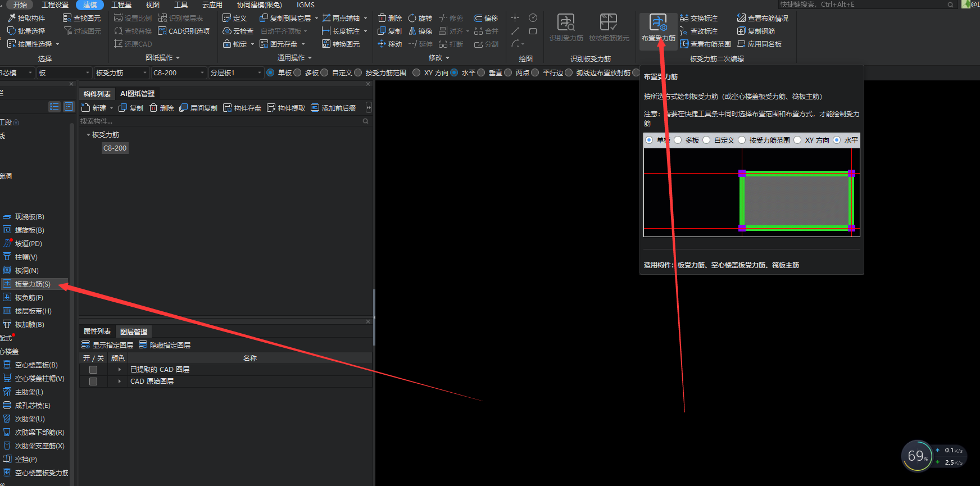
Task: Click 查看布筋范围 view rebar range
Action: coord(705,44)
